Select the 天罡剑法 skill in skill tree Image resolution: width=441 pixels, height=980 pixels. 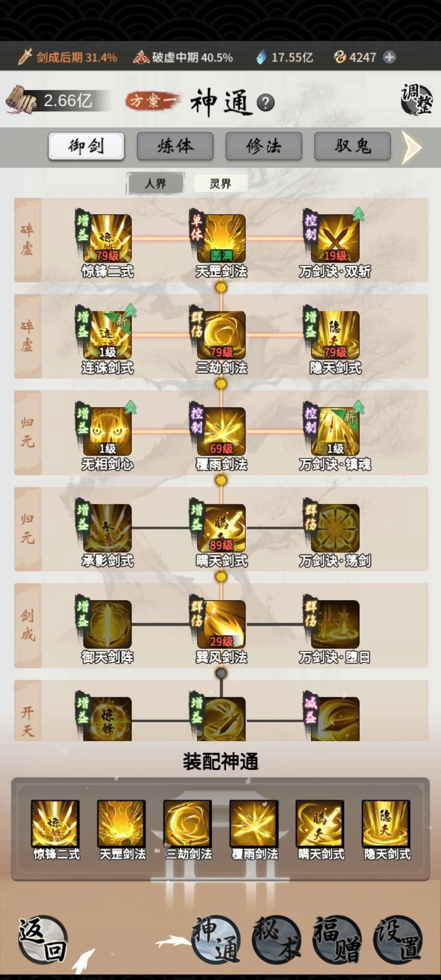pos(221,238)
